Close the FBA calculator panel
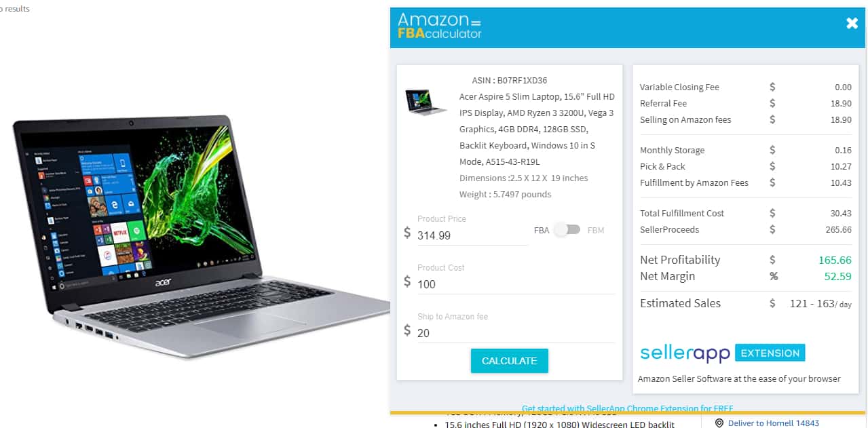The width and height of the screenshot is (868, 428). [852, 24]
